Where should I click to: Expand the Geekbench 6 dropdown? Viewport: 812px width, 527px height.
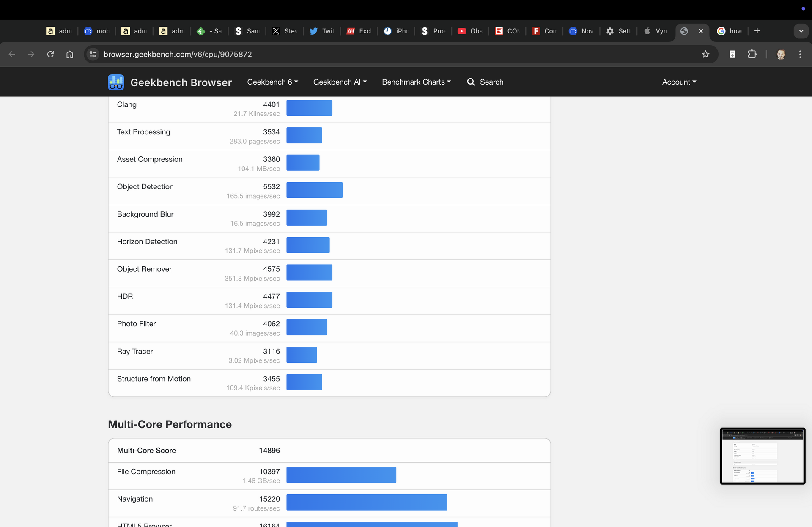272,82
